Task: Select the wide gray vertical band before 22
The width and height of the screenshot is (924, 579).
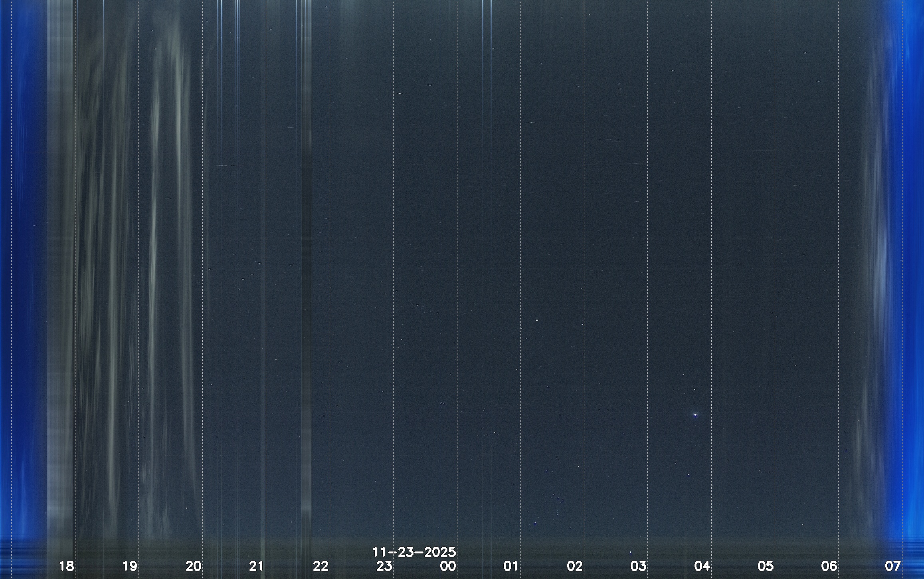Action: tap(306, 280)
